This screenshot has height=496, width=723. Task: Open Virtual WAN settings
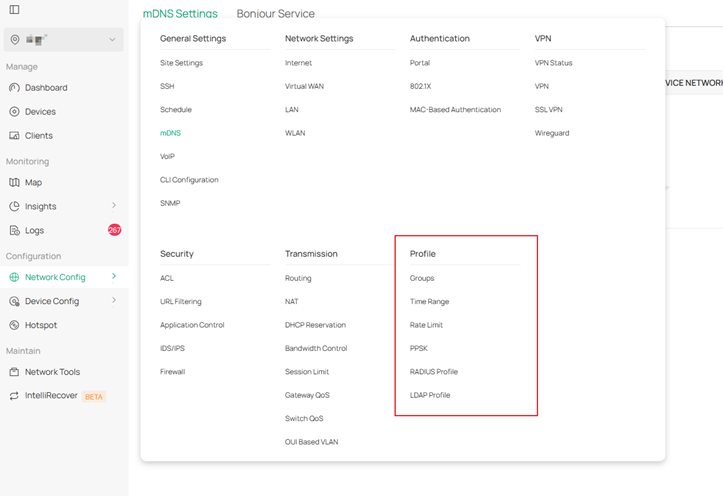click(x=304, y=86)
